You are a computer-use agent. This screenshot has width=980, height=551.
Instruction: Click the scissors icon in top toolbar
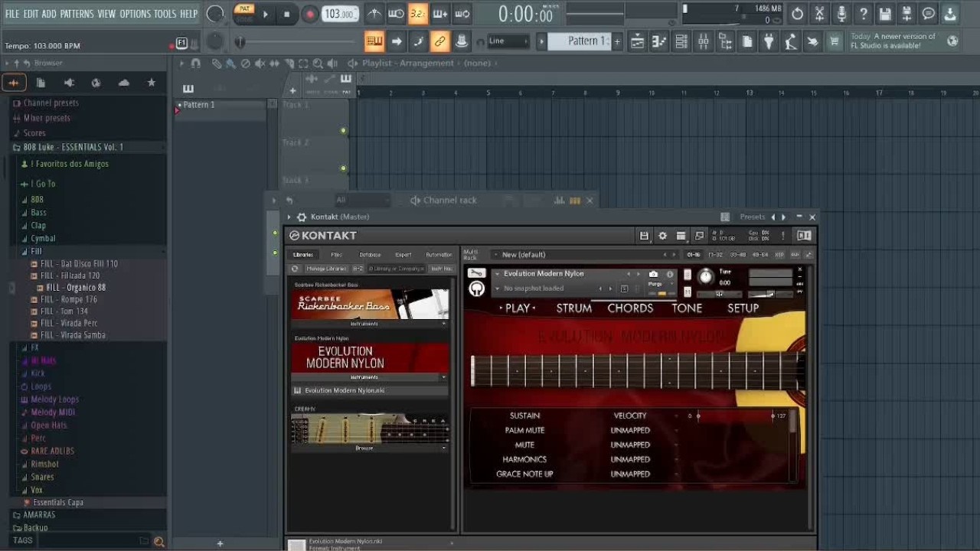click(819, 14)
